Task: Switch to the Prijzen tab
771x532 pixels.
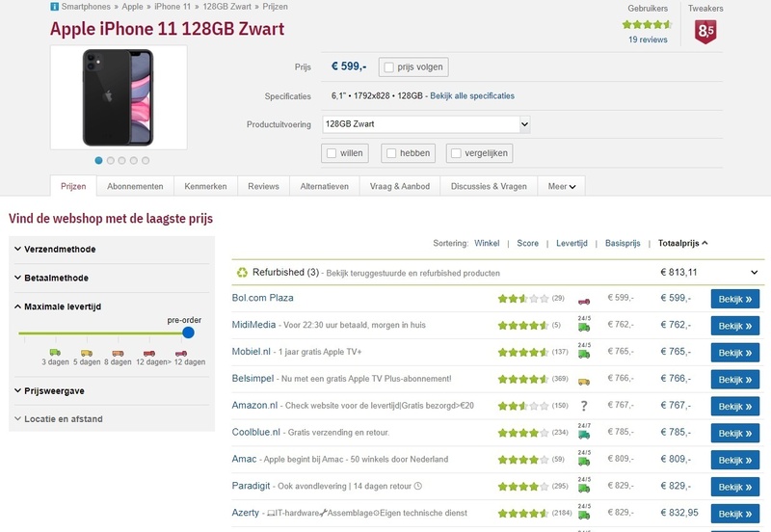Action: [x=73, y=186]
